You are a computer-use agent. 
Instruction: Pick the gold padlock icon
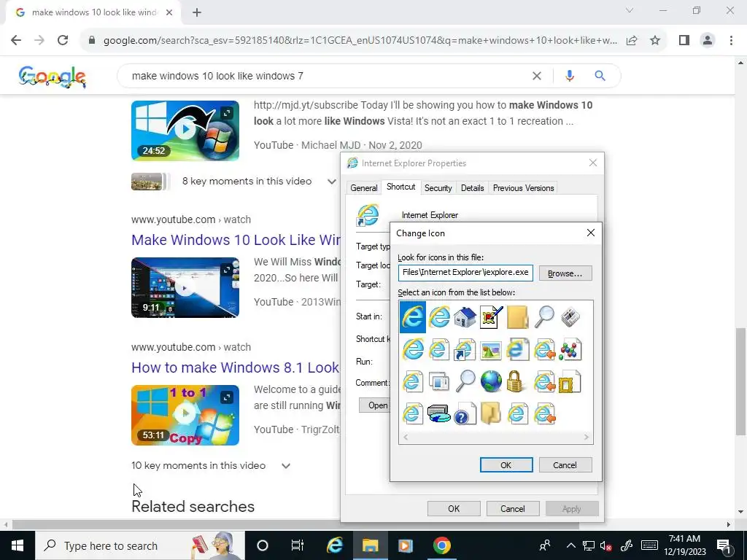pos(516,381)
